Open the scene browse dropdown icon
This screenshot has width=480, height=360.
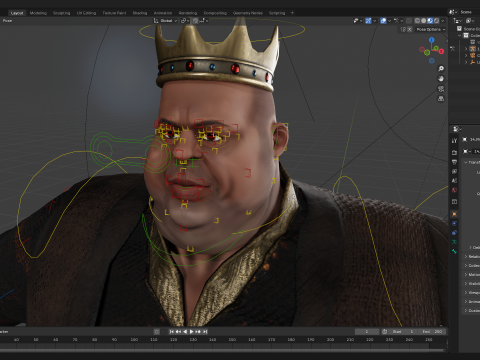(x=453, y=12)
